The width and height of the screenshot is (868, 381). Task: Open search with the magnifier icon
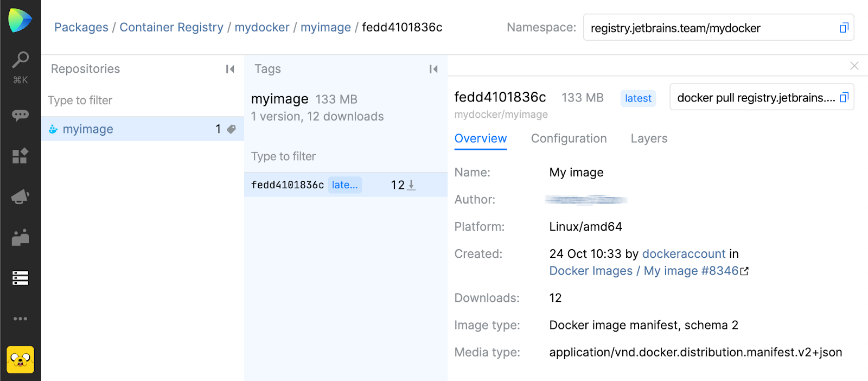(20, 60)
